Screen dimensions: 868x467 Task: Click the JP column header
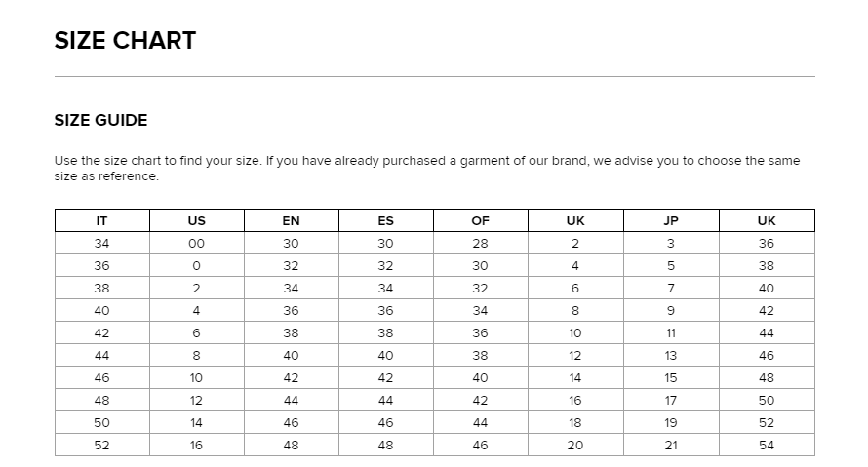pyautogui.click(x=671, y=220)
